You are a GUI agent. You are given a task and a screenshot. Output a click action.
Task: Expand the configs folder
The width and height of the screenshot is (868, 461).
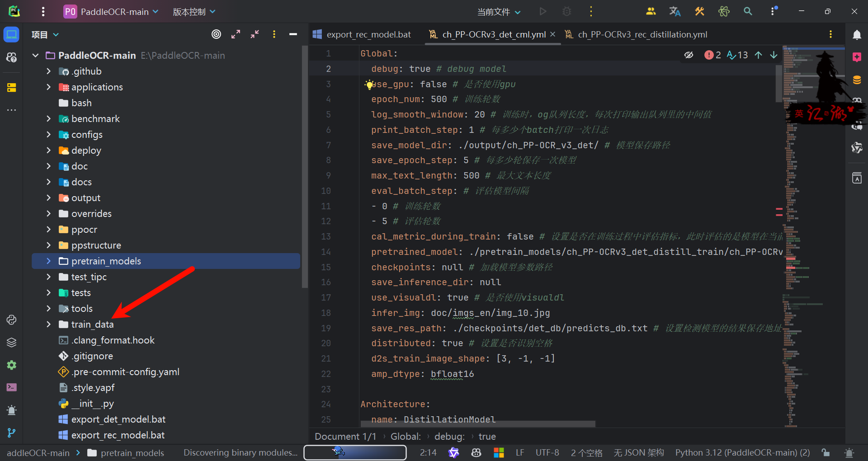tap(48, 135)
